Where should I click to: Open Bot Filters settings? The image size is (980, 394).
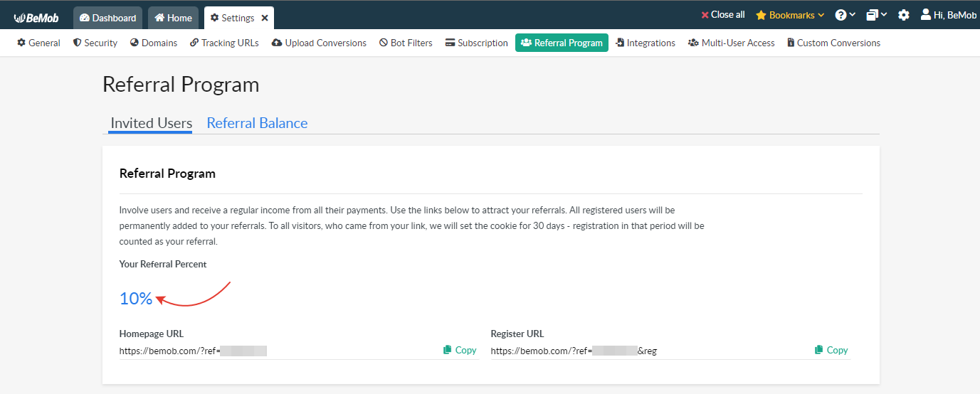pos(406,43)
